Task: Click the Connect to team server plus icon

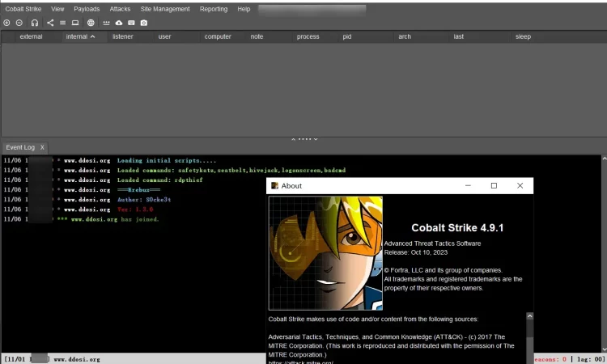Action: click(x=6, y=23)
